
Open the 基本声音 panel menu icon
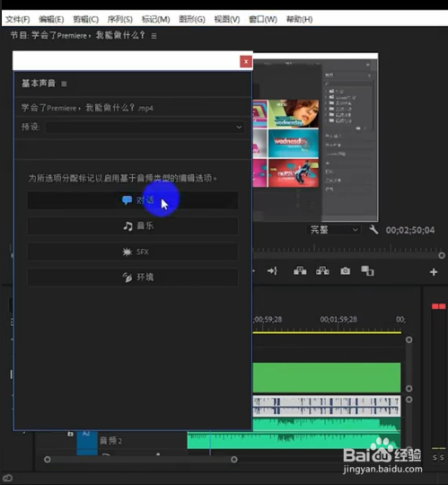tap(64, 84)
